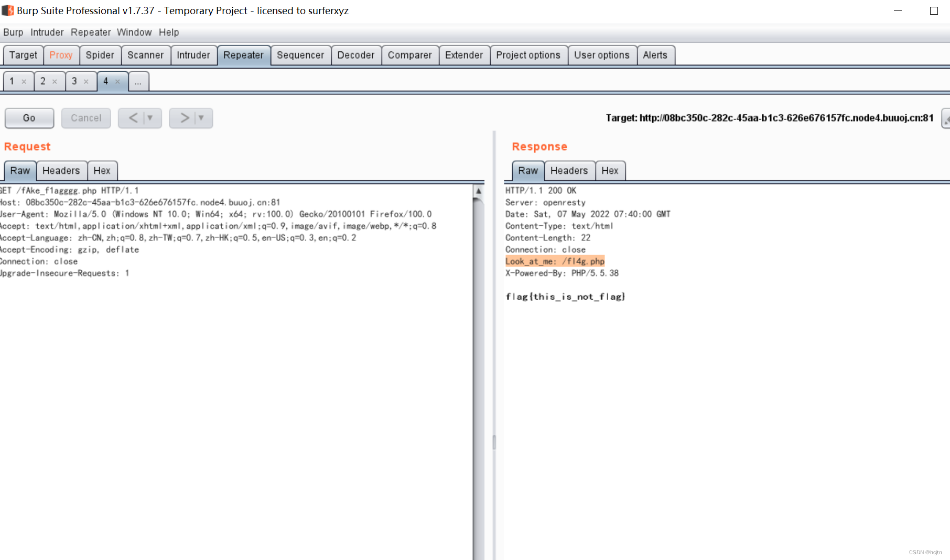Click the Burp Suite logo icon
Image resolution: width=950 pixels, height=560 pixels.
8,10
